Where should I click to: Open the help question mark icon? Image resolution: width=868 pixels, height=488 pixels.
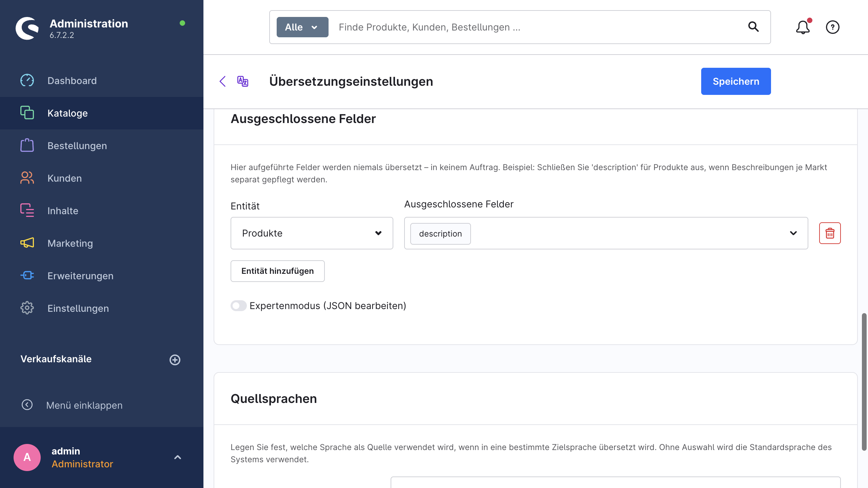point(833,27)
